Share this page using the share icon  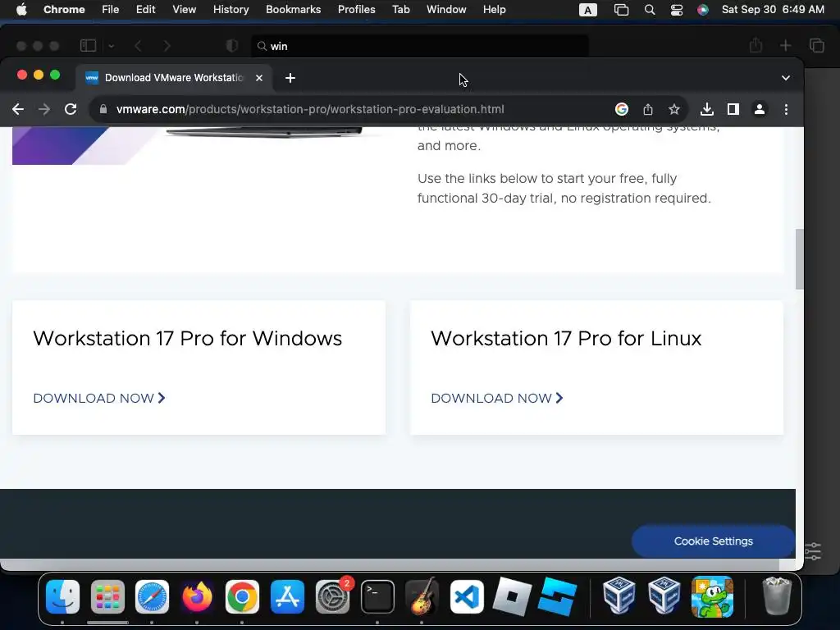(x=648, y=109)
